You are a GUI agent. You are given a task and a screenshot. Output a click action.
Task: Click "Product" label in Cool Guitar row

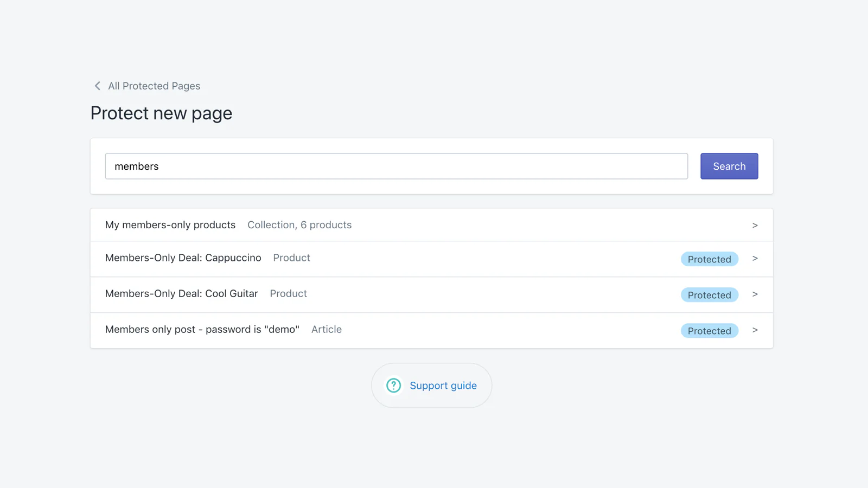pos(288,293)
